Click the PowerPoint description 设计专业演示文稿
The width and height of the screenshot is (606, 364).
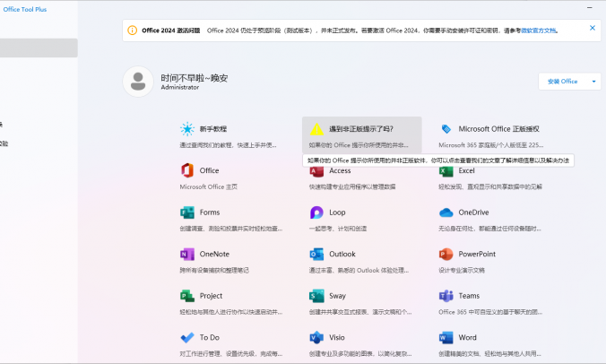coord(462,270)
